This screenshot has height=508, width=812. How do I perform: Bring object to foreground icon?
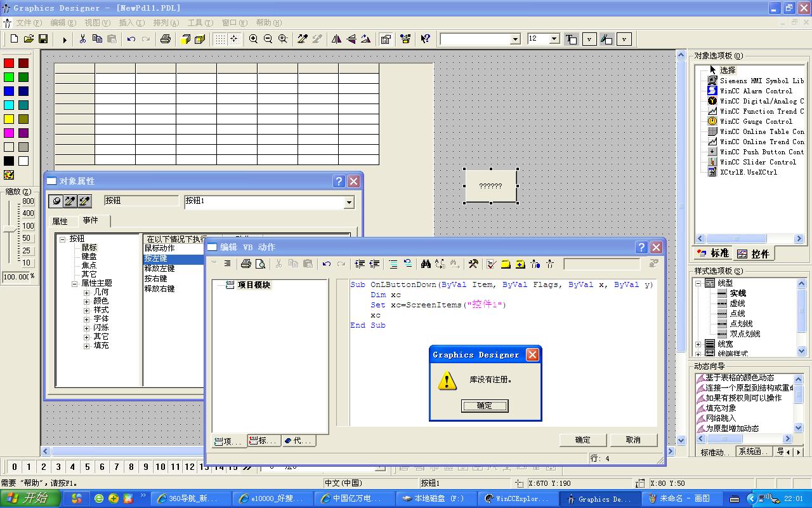185,39
